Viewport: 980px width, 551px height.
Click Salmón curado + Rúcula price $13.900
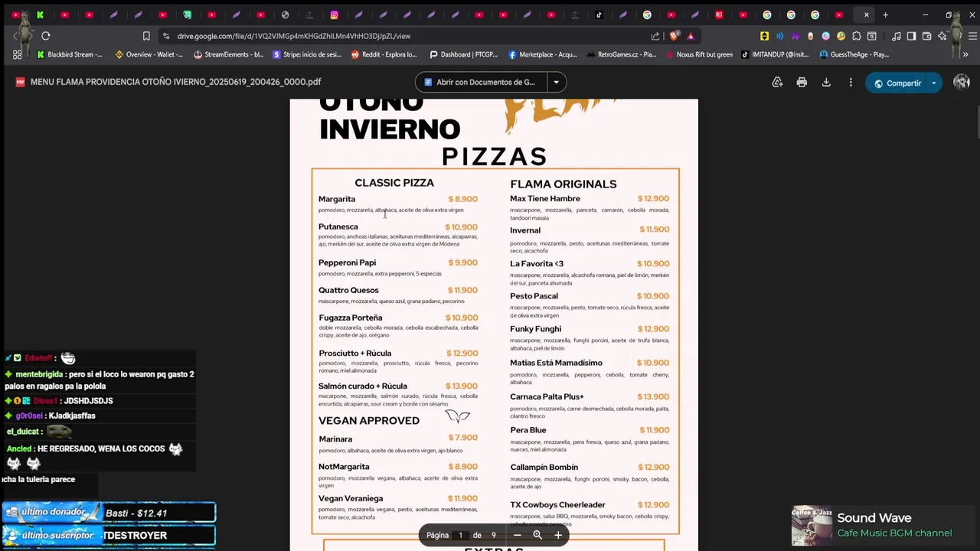pyautogui.click(x=462, y=386)
